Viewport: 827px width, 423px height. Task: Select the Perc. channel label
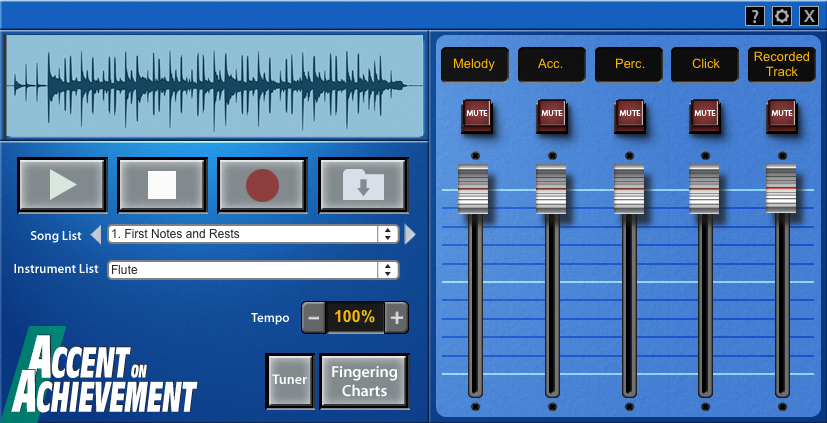[629, 64]
